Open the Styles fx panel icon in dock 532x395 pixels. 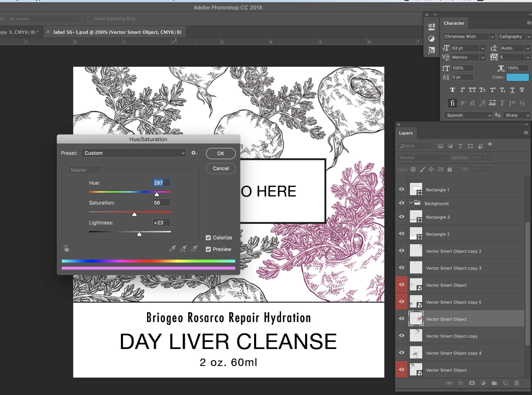pyautogui.click(x=431, y=51)
